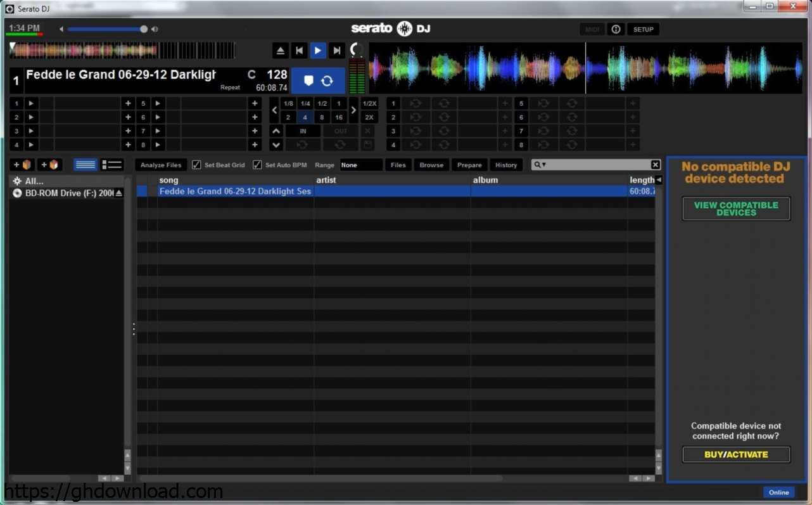Open the History panel
Screen dimensions: 812x505
506,165
